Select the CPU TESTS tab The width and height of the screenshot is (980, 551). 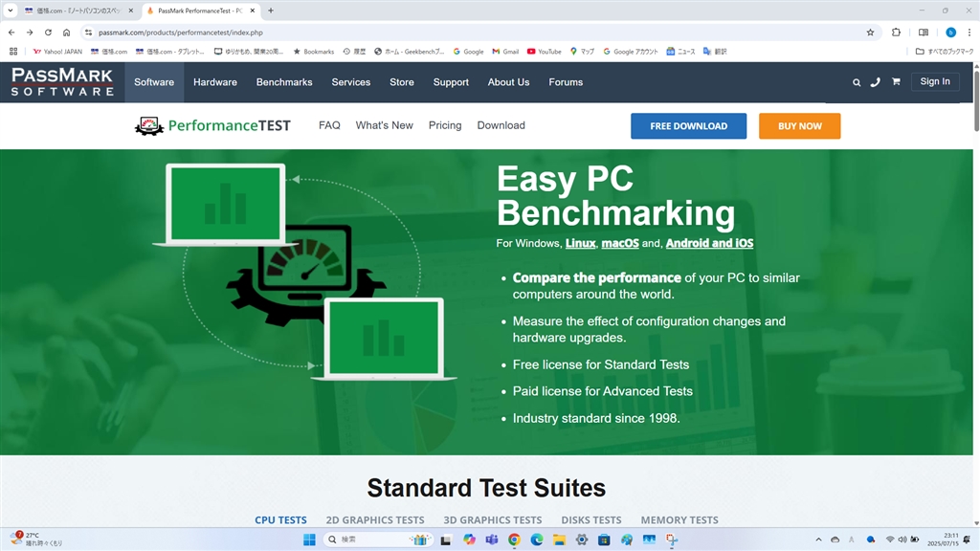click(x=280, y=519)
